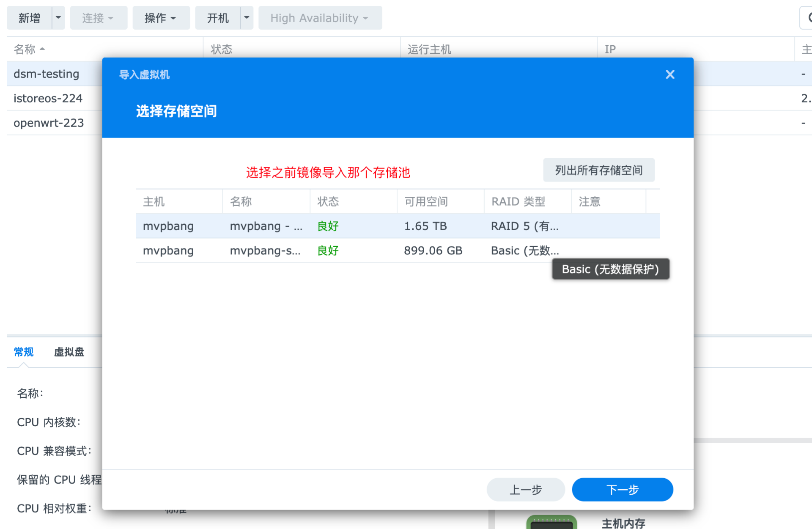Click the 可用空间 column header

tap(426, 201)
